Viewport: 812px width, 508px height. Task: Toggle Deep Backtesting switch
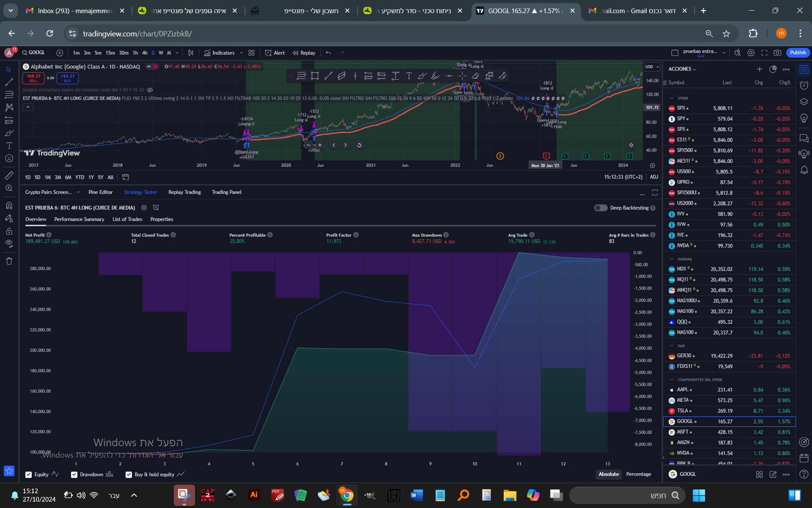[x=601, y=208]
